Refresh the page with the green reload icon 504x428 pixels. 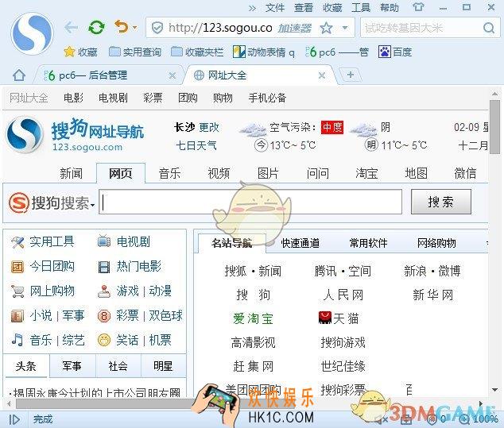[96, 28]
